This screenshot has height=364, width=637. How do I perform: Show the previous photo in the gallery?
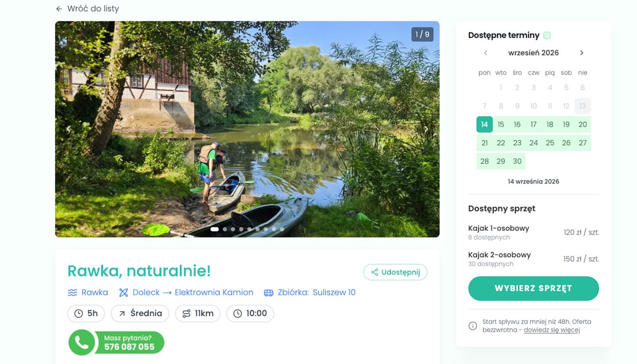click(68, 129)
